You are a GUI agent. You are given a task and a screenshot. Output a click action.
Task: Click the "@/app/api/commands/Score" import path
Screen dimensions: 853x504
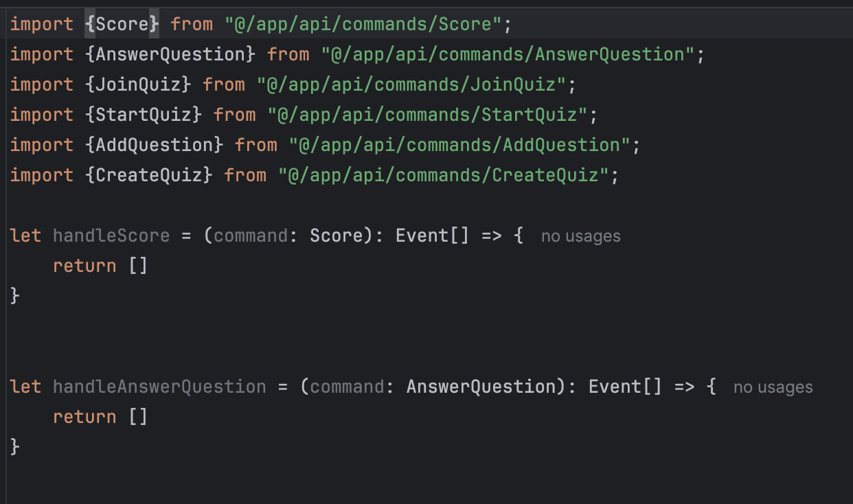coord(363,24)
